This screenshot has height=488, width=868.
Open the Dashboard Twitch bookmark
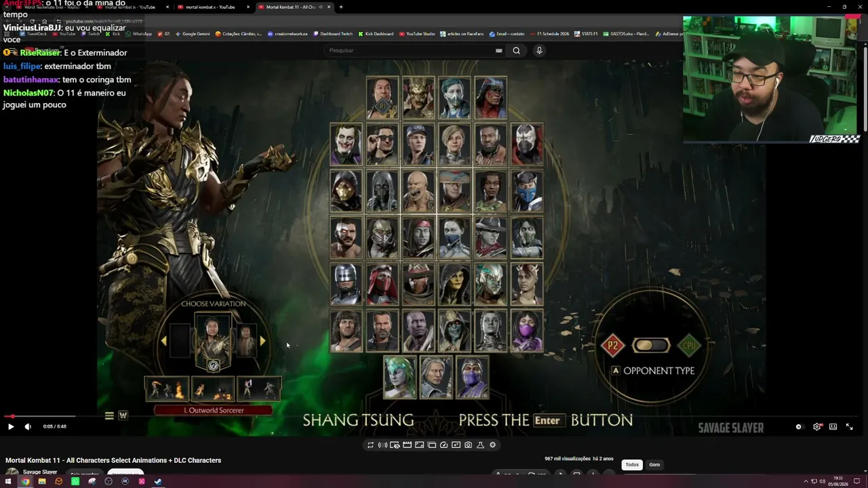[x=334, y=34]
